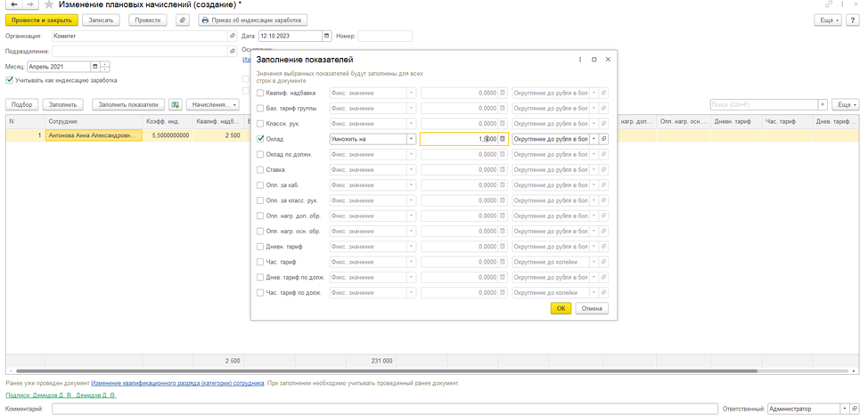Open Организация Комитет via its link icon
The width and height of the screenshot is (868, 416).
pos(233,36)
